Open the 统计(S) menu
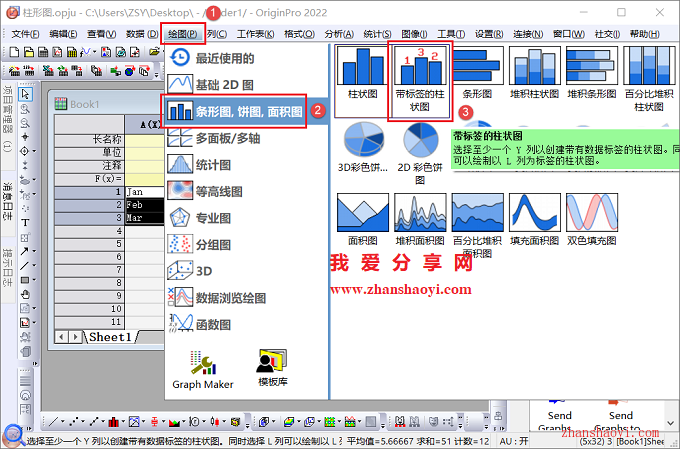680x449 pixels. pyautogui.click(x=377, y=34)
